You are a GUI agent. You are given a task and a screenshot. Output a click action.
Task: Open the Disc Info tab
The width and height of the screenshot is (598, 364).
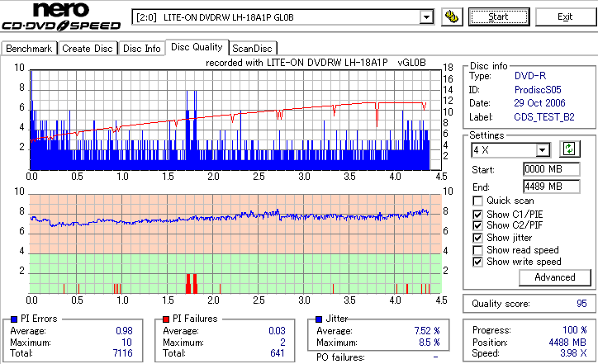142,49
